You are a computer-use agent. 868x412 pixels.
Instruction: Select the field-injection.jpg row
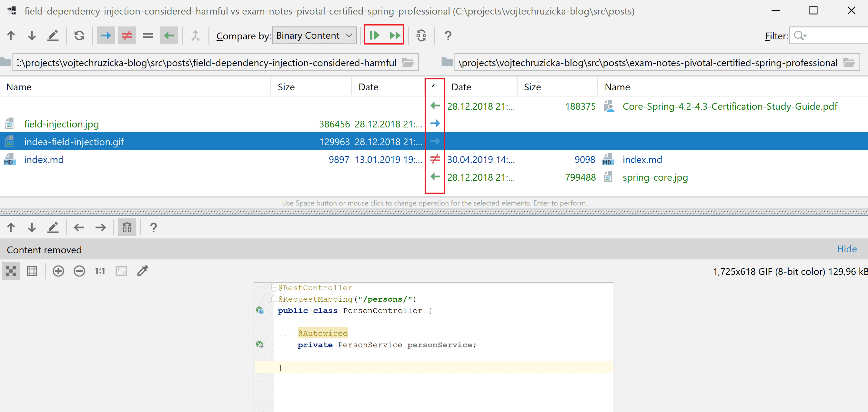[x=61, y=124]
